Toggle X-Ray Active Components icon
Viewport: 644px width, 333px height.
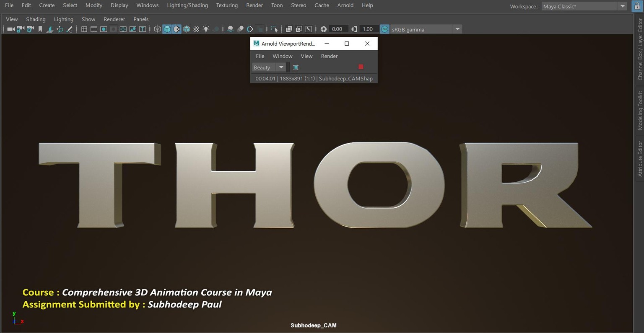coord(299,29)
